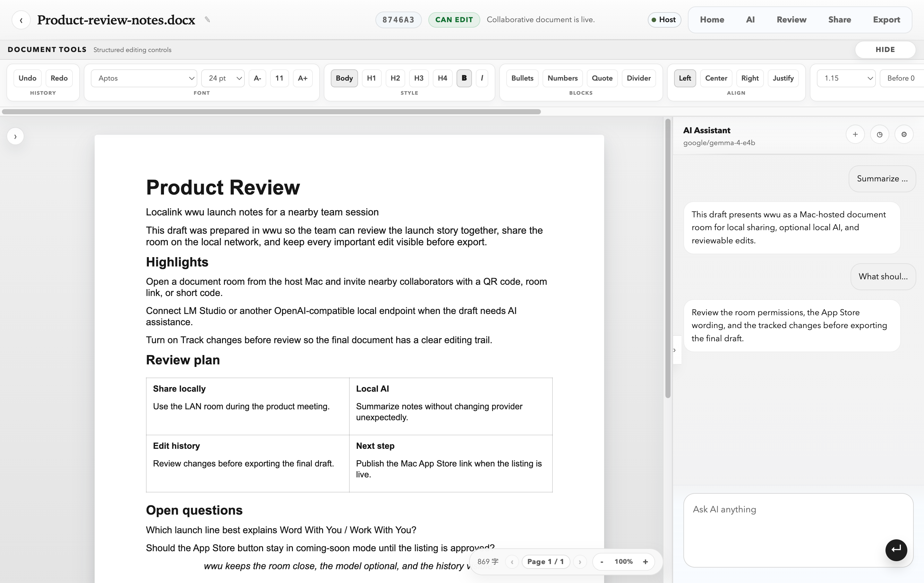Align text Right
The width and height of the screenshot is (924, 583).
750,78
